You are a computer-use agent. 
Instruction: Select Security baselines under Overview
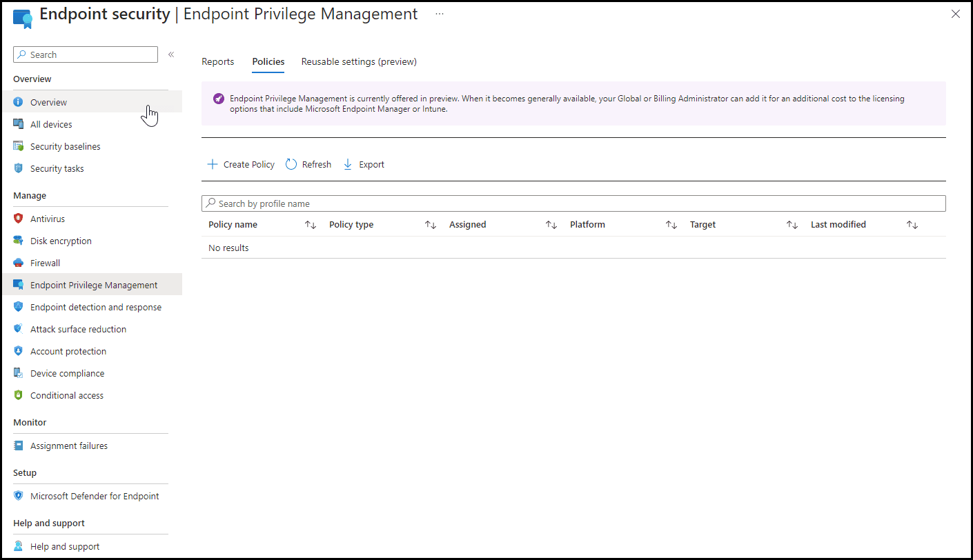(66, 146)
